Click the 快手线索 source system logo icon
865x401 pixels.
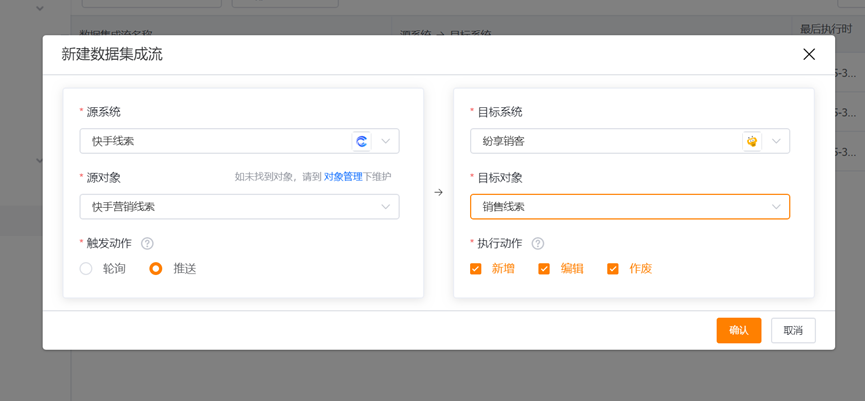362,141
